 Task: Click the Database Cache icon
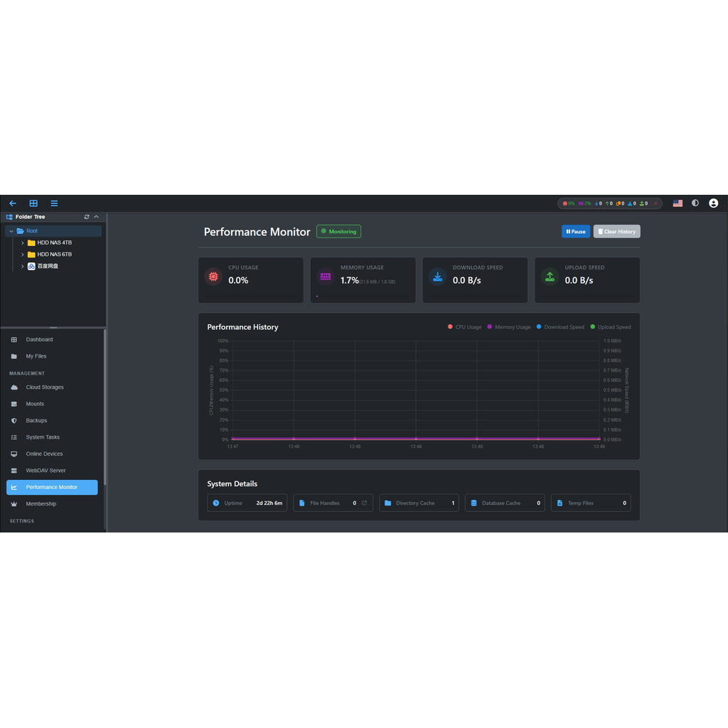click(473, 503)
